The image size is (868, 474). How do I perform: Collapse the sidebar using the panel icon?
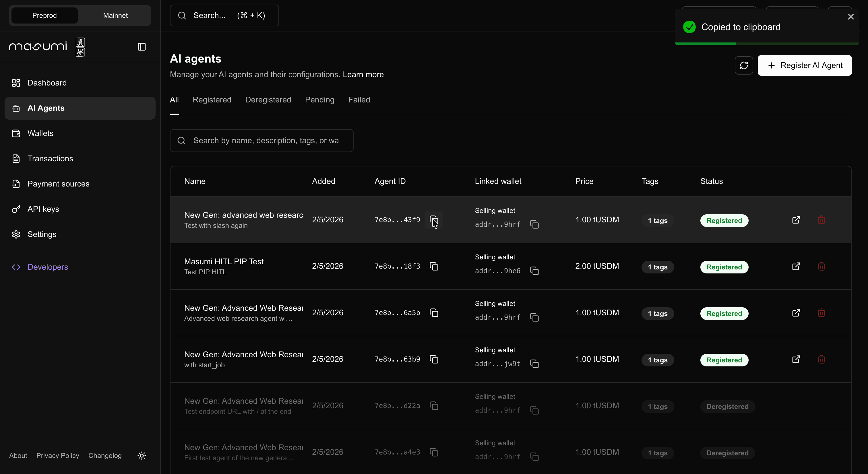coord(141,47)
